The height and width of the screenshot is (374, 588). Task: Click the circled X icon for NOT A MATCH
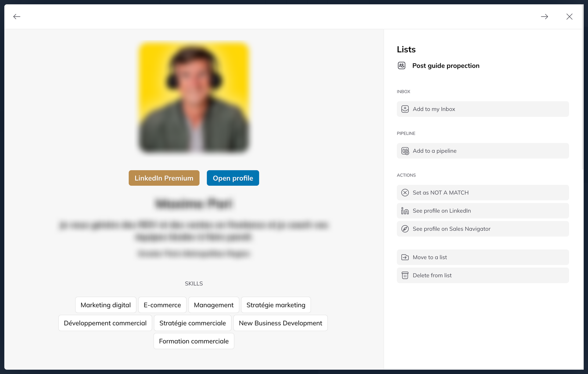[405, 193]
